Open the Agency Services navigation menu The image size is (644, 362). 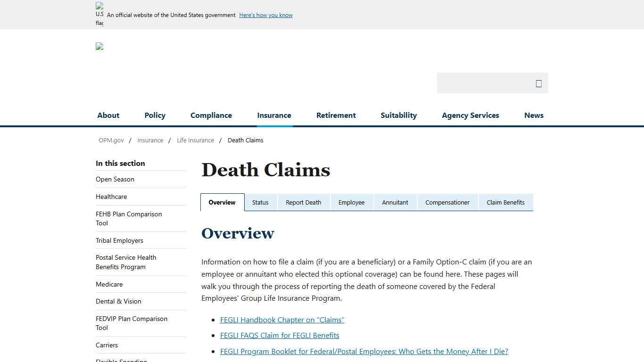click(470, 115)
